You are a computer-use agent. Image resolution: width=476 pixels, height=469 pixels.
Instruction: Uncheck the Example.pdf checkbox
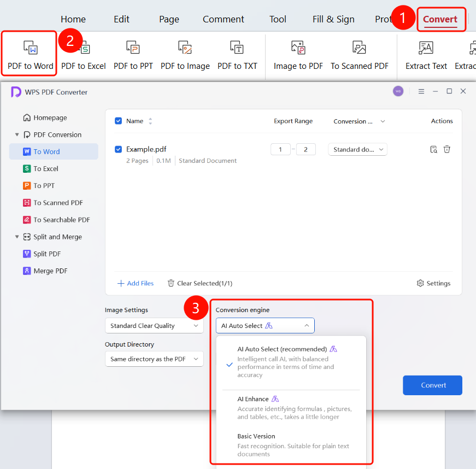[x=119, y=149]
